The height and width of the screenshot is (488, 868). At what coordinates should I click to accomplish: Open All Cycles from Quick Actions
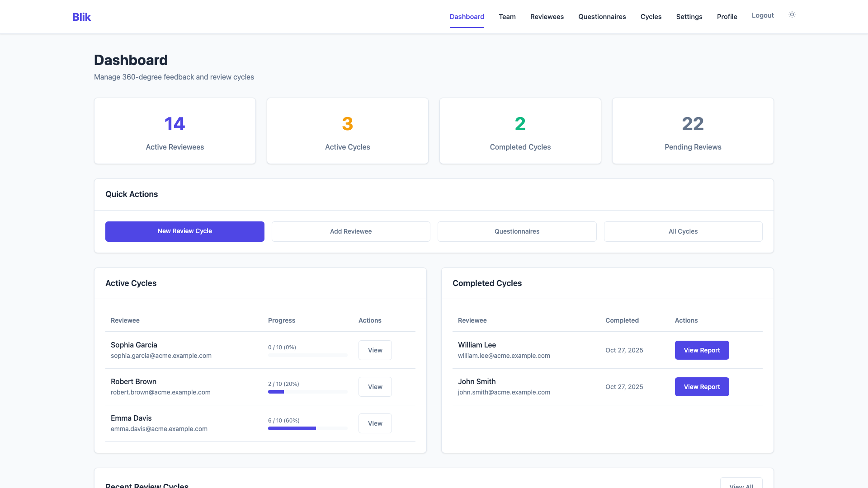[x=683, y=231]
